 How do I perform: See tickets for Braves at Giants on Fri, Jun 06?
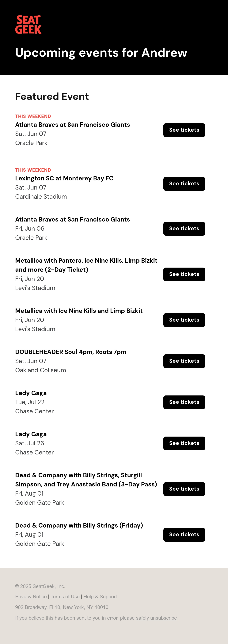(x=184, y=229)
